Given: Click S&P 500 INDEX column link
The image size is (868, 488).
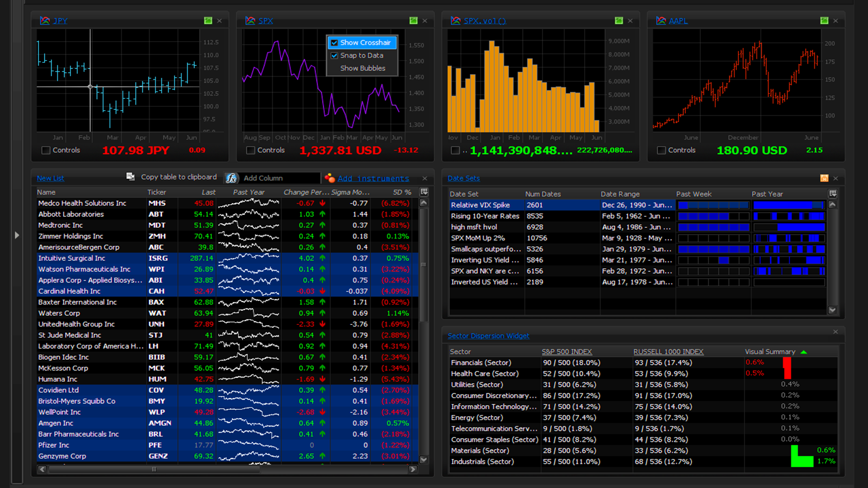Looking at the screenshot, I should coord(566,352).
